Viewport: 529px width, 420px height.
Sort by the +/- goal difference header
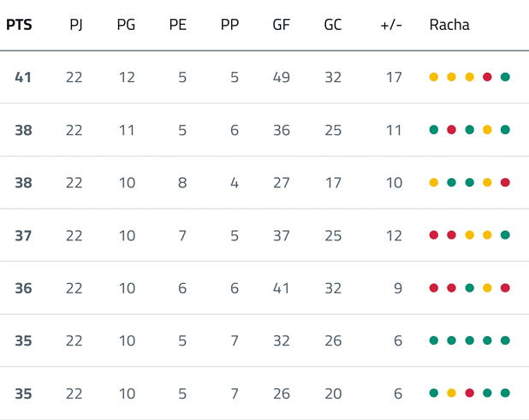coord(390,25)
